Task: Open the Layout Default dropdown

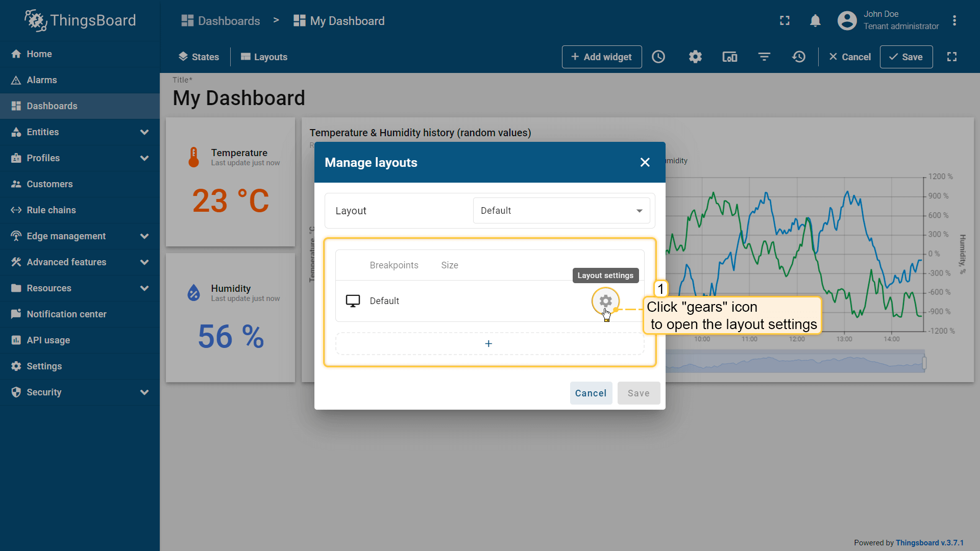Action: (561, 211)
